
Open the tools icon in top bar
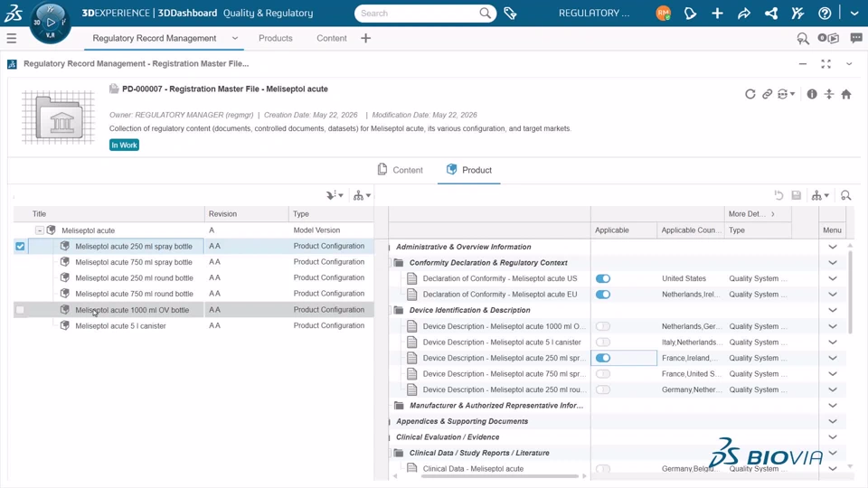pos(797,13)
